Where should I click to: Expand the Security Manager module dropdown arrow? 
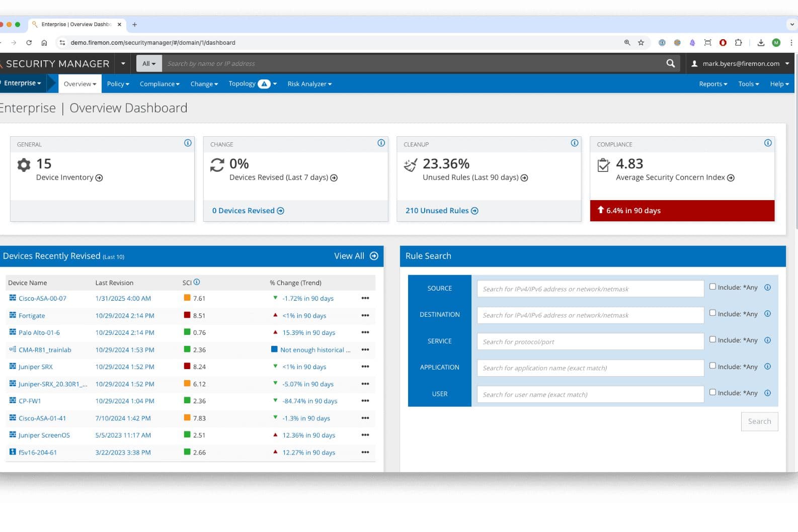coord(123,63)
